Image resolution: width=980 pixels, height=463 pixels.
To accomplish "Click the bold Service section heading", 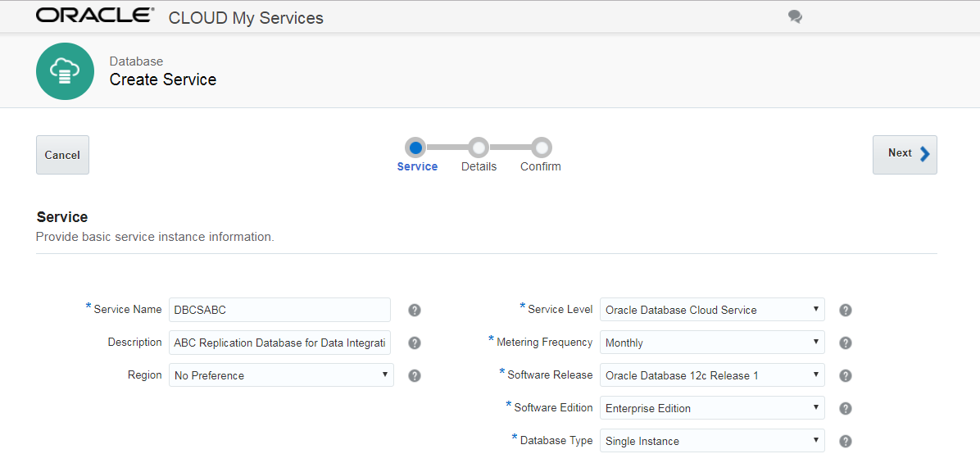I will (62, 217).
